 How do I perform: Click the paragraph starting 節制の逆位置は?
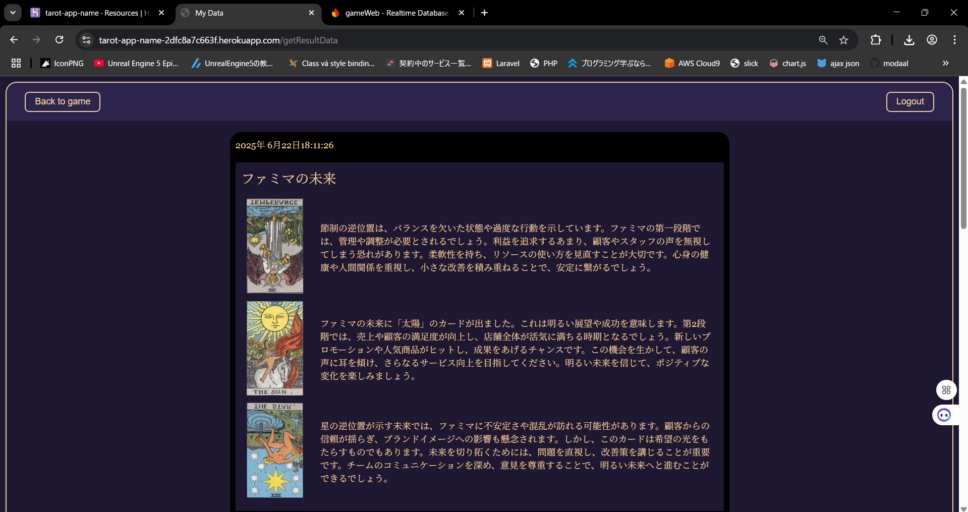[x=515, y=248]
